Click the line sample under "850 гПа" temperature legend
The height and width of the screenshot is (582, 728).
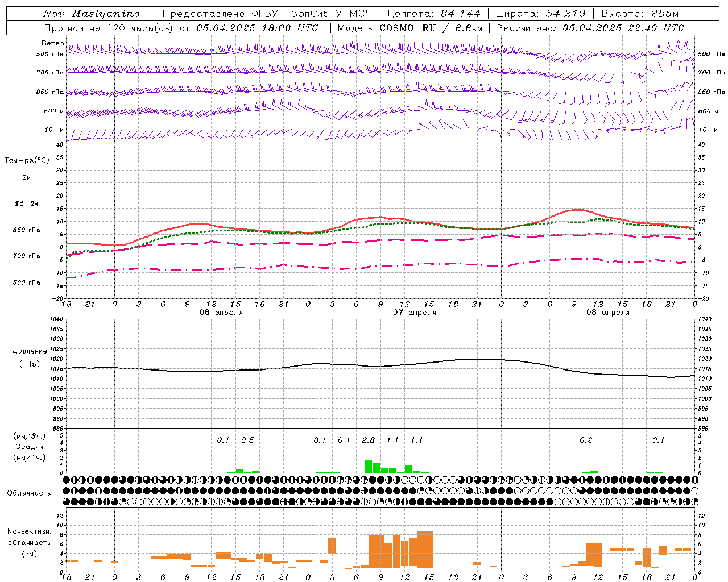pyautogui.click(x=25, y=236)
